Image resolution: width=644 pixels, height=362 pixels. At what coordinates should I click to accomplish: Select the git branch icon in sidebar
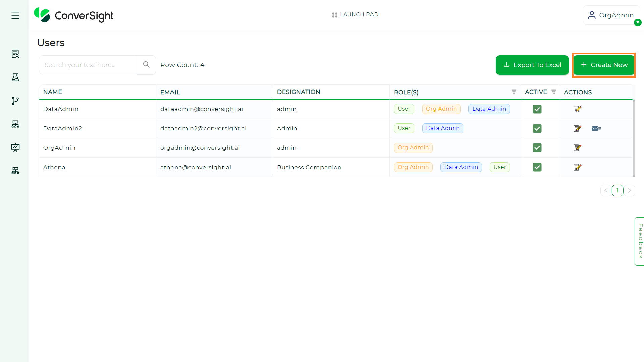tap(15, 101)
